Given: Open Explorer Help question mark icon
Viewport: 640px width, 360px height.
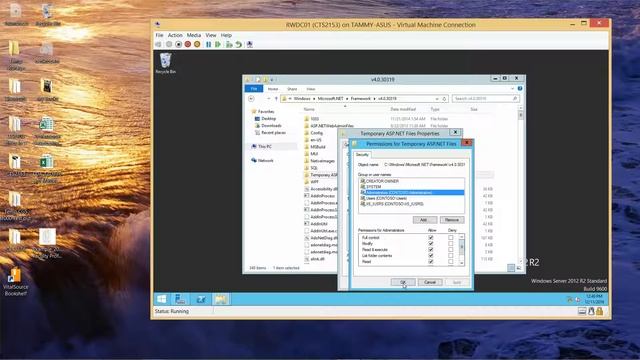Looking at the screenshot, I should coord(520,89).
